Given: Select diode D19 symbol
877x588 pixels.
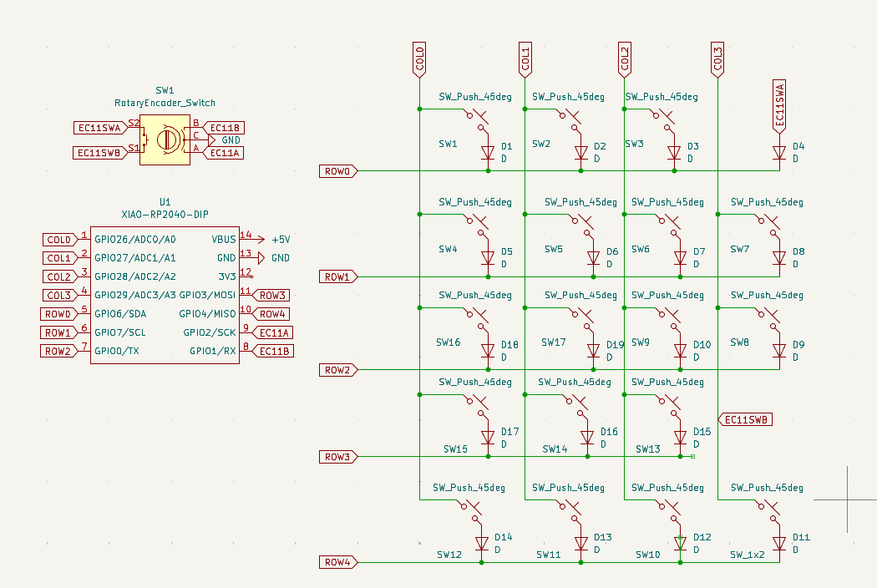Looking at the screenshot, I should coord(593,351).
